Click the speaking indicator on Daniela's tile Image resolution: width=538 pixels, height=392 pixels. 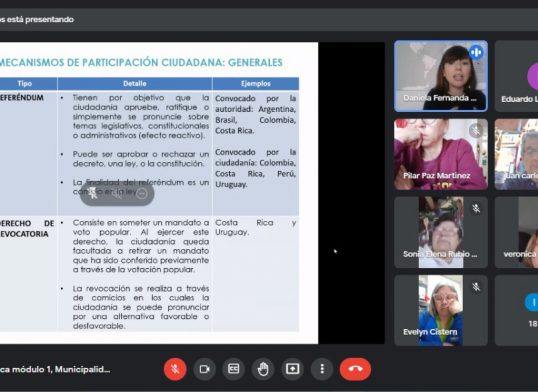point(476,53)
